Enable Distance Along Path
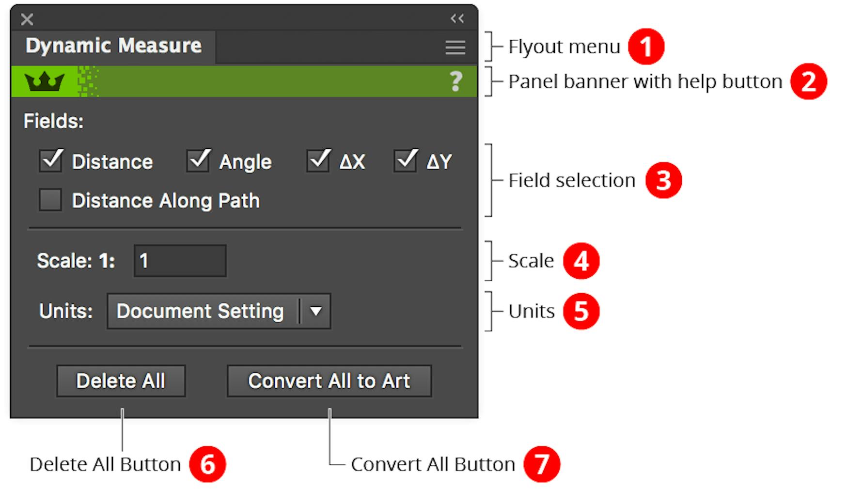The width and height of the screenshot is (847, 504). (x=50, y=200)
